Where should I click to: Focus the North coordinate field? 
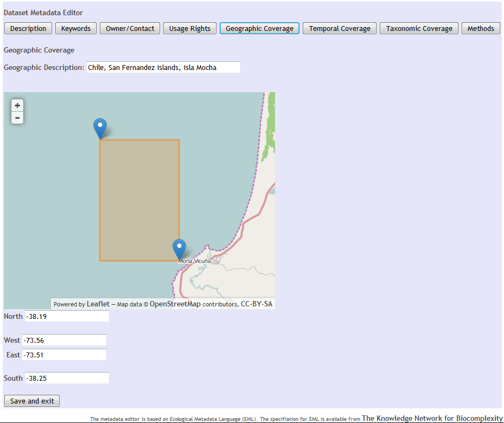[67, 316]
